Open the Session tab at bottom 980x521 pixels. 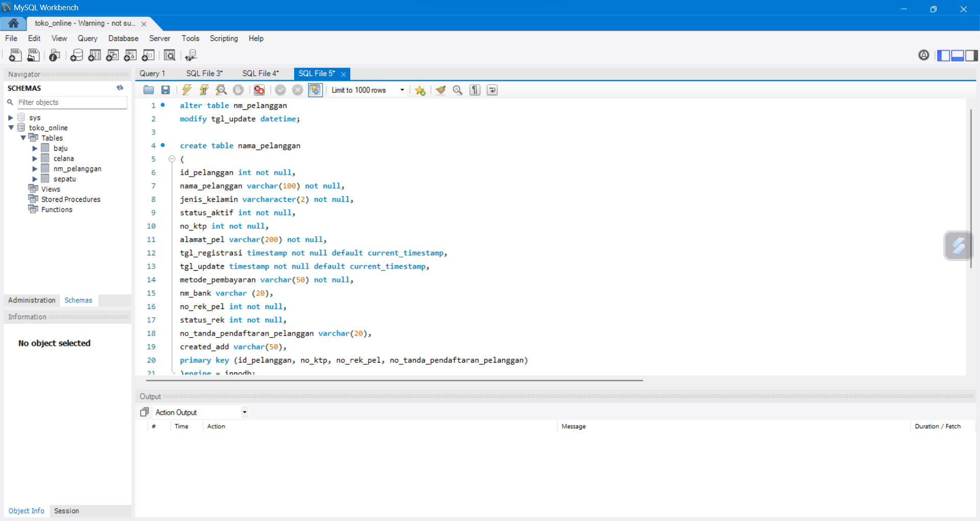click(x=66, y=511)
